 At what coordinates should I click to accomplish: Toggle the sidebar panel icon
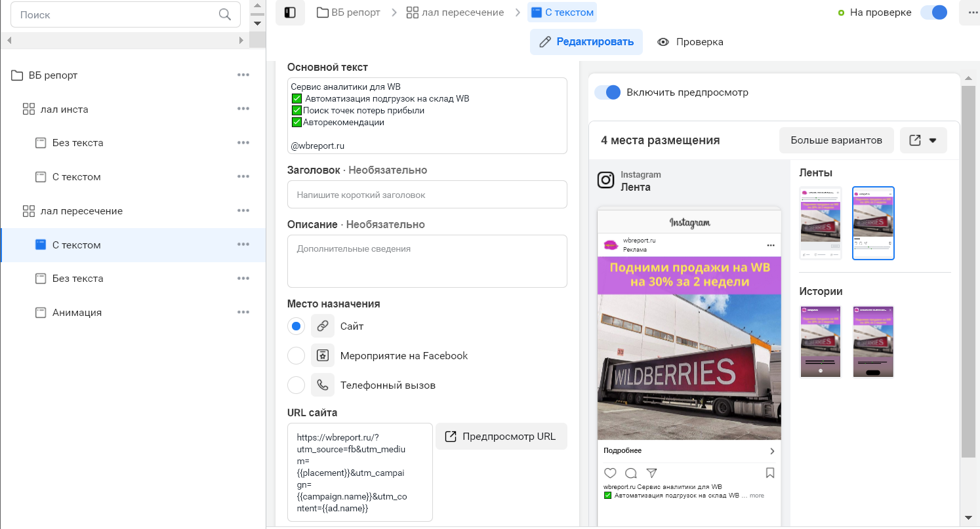(x=290, y=12)
